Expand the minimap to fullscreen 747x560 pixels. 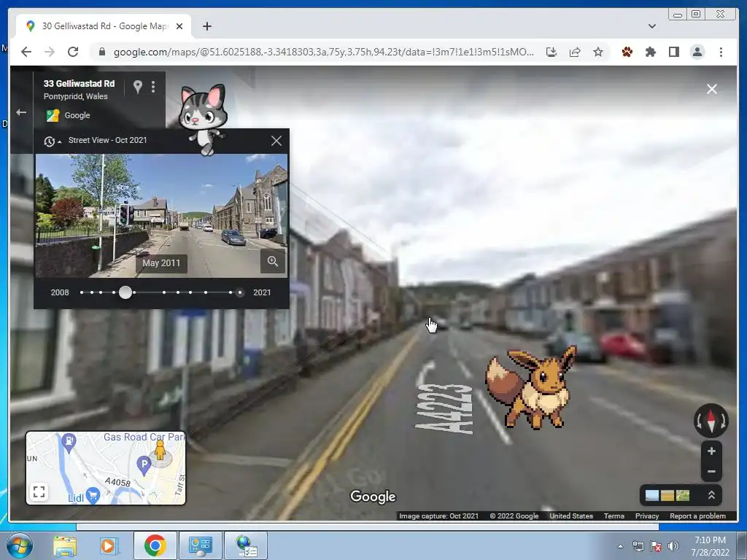point(39,491)
